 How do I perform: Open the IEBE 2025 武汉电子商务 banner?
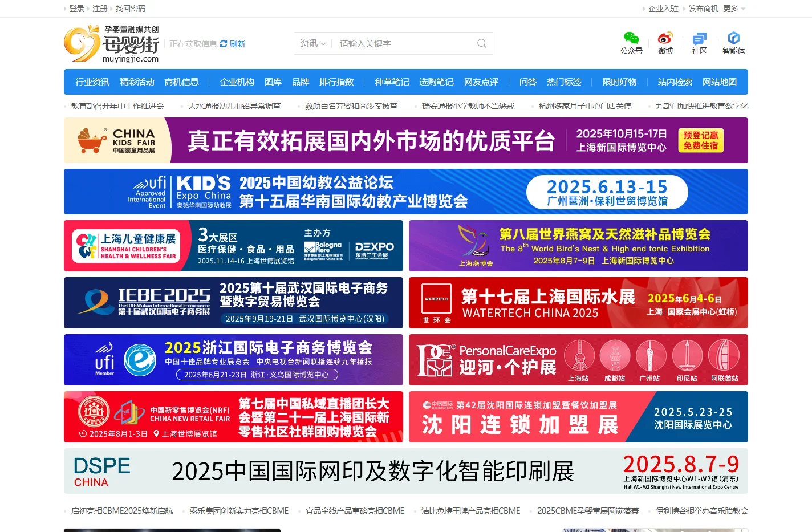[x=233, y=303]
